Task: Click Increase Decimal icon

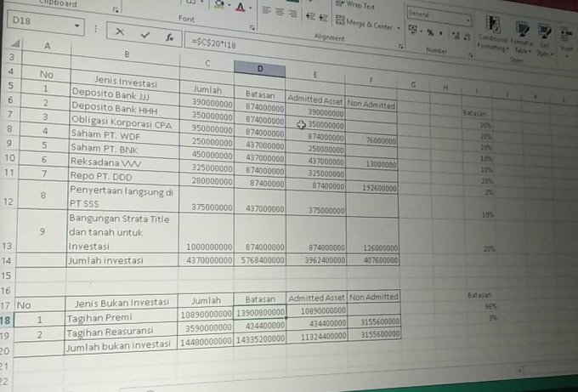Action: point(456,36)
